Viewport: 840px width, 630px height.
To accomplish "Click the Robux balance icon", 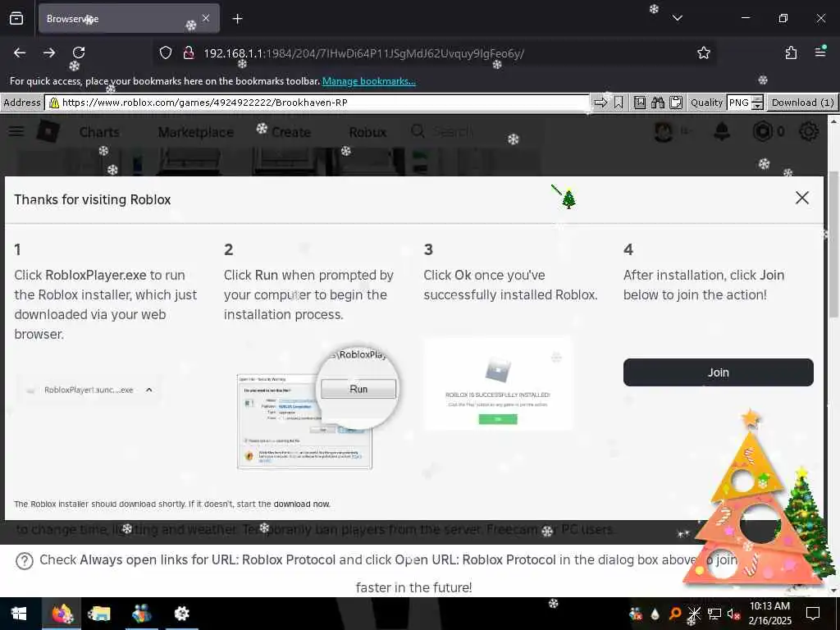I will (x=762, y=131).
